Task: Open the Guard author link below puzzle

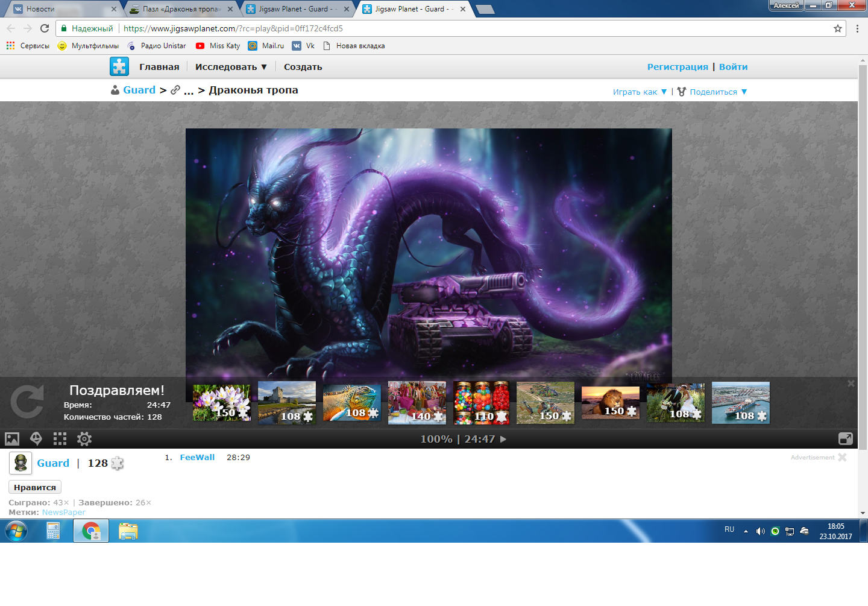Action: pyautogui.click(x=53, y=463)
